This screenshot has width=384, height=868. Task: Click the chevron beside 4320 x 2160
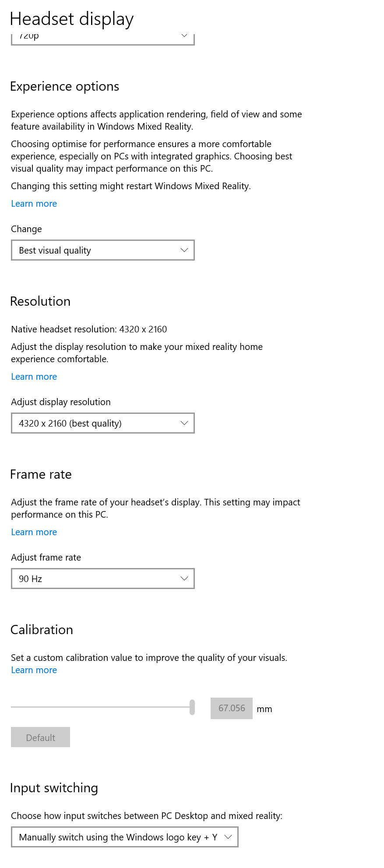184,423
